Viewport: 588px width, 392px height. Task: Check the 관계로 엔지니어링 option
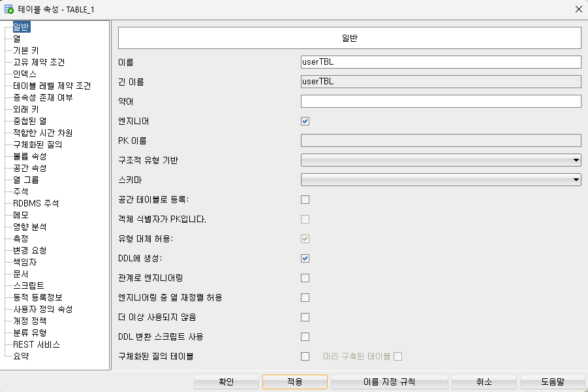coord(305,278)
